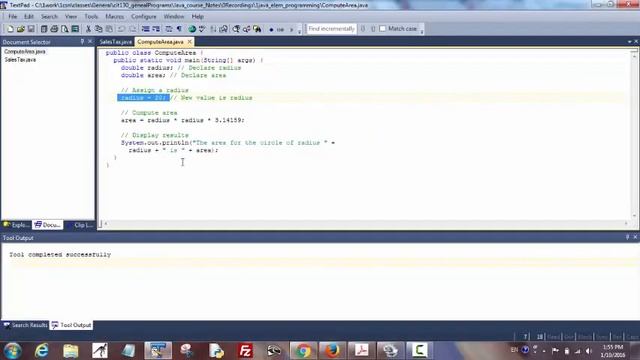This screenshot has width=640, height=360.
Task: Open the document tabs dropdown arrow
Action: tap(629, 42)
